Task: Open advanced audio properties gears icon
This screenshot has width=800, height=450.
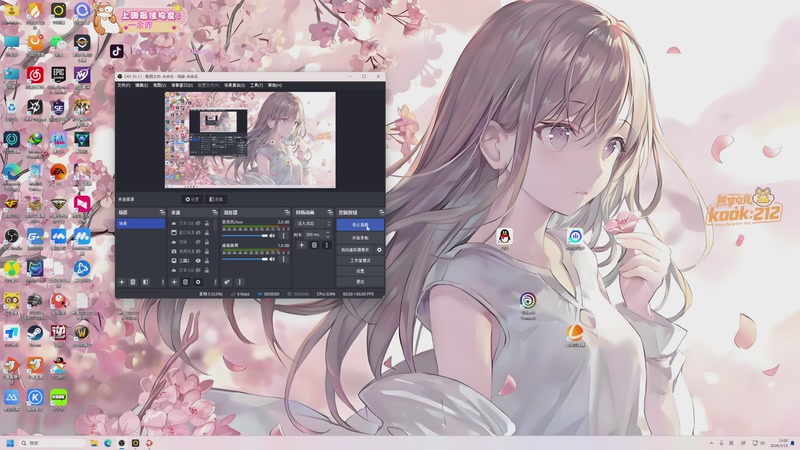Action: click(227, 282)
